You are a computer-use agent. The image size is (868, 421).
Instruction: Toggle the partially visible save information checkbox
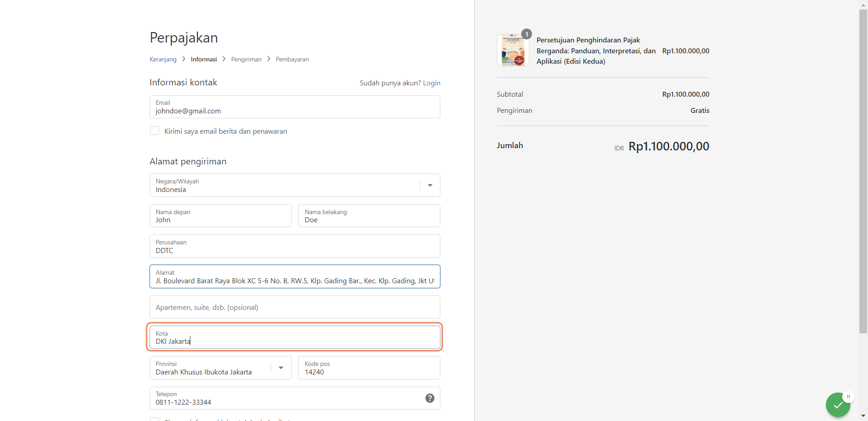click(x=155, y=419)
